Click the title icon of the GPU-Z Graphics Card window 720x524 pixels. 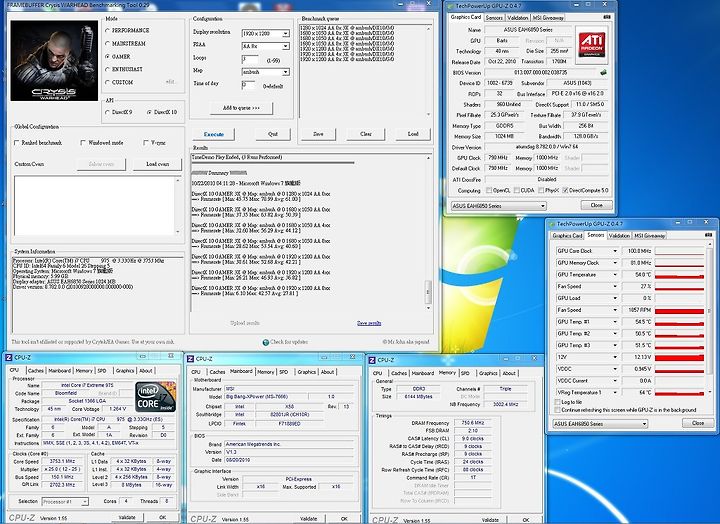tap(450, 6)
